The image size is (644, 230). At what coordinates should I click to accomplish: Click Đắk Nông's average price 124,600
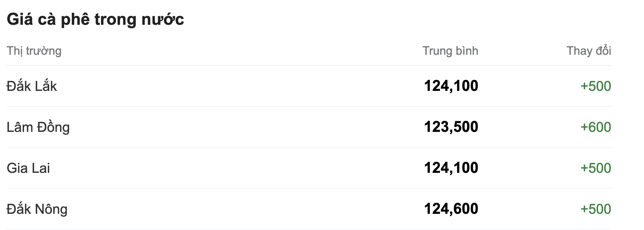click(451, 209)
